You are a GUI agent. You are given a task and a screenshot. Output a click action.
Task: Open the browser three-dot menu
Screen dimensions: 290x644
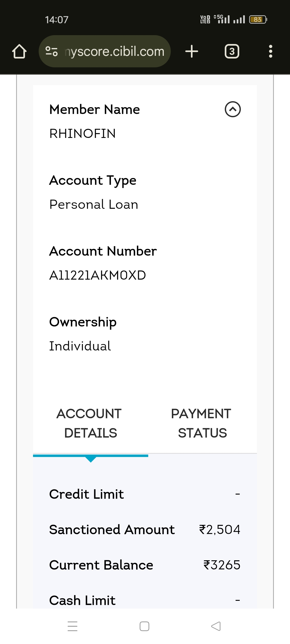point(270,51)
